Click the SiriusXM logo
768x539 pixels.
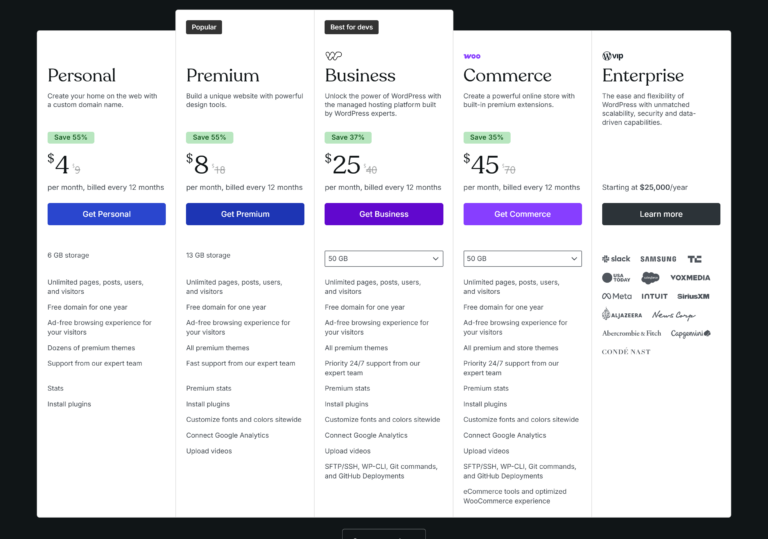pos(693,296)
